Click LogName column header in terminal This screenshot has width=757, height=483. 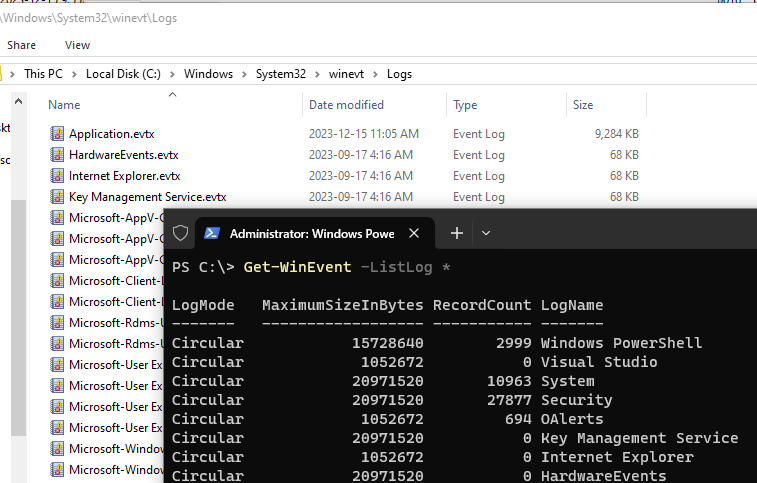click(572, 305)
